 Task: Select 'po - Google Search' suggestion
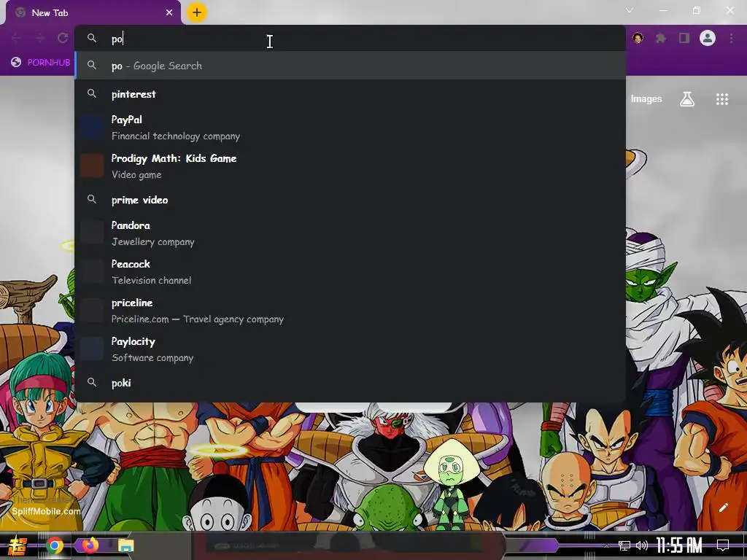pyautogui.click(x=350, y=66)
